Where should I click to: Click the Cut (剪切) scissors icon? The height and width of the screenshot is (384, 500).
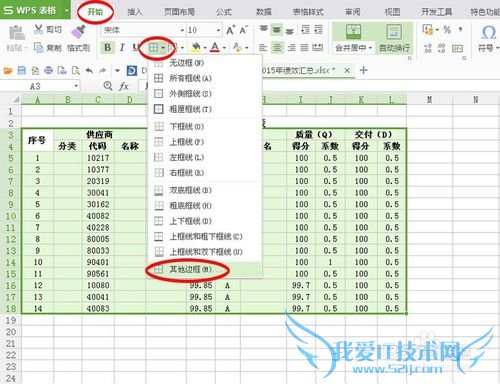38,29
